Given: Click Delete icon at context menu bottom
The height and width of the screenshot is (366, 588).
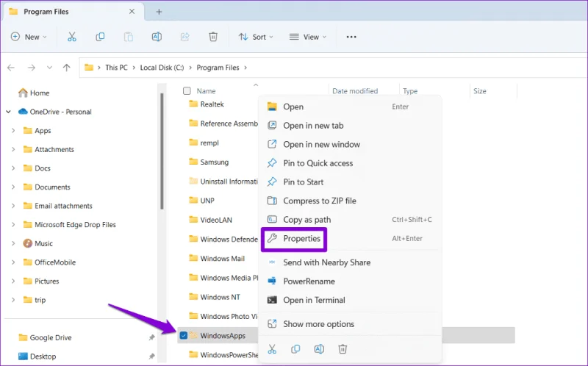Looking at the screenshot, I should [x=343, y=349].
